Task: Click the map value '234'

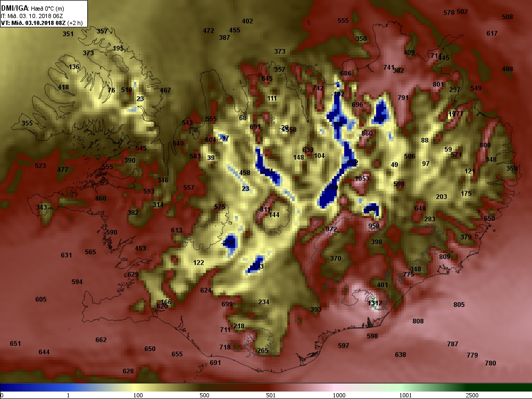Action: click(264, 302)
